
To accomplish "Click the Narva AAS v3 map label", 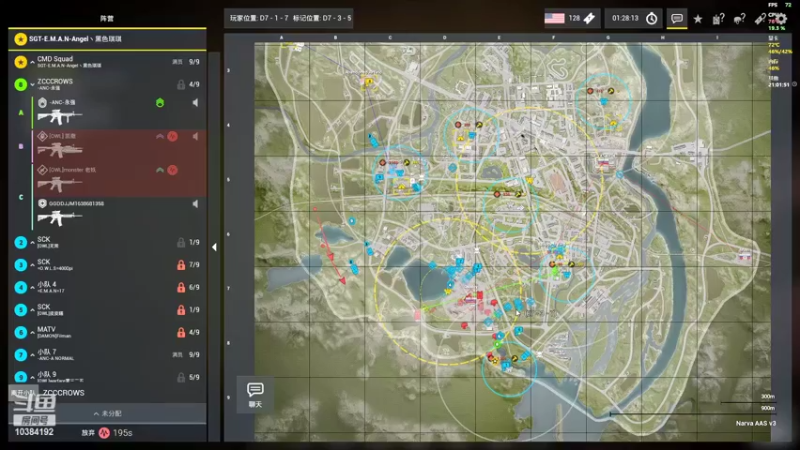I will click(x=756, y=423).
